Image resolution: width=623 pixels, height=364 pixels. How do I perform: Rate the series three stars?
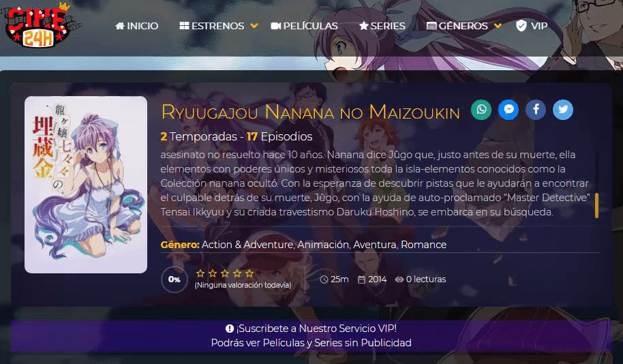(x=225, y=273)
